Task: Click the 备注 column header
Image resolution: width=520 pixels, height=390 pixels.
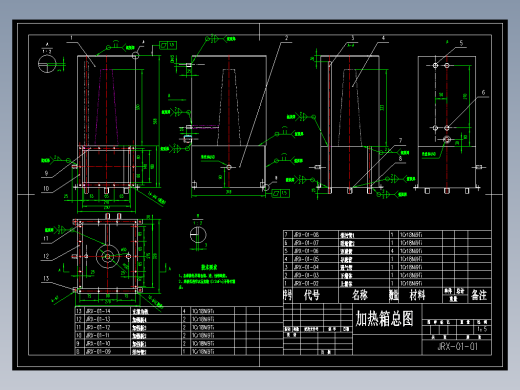Action: pyautogui.click(x=479, y=295)
